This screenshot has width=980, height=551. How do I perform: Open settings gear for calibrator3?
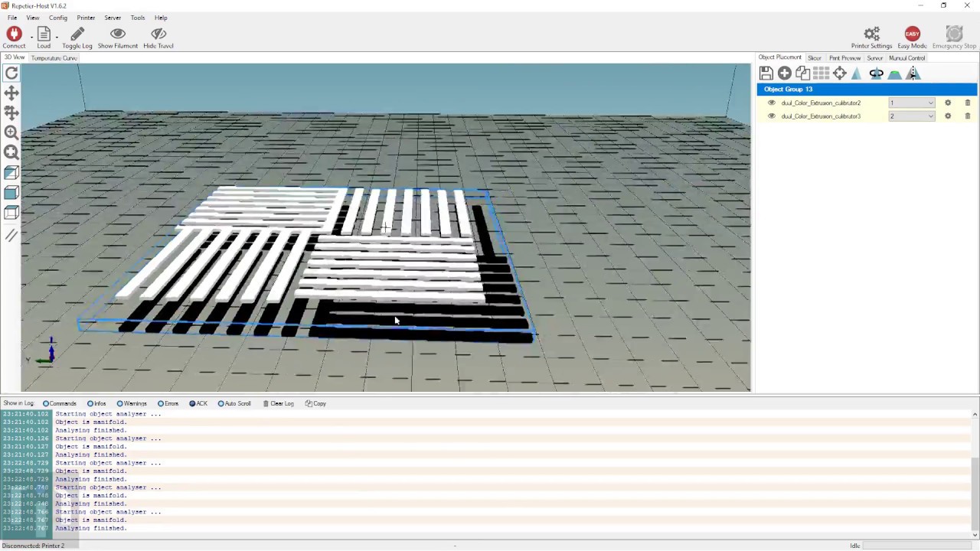(948, 116)
